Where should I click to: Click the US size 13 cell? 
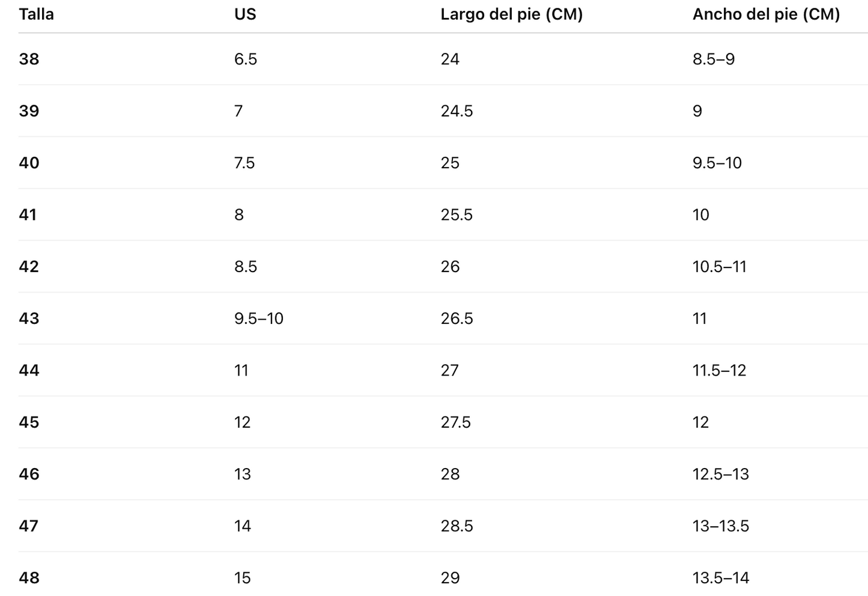(x=243, y=474)
